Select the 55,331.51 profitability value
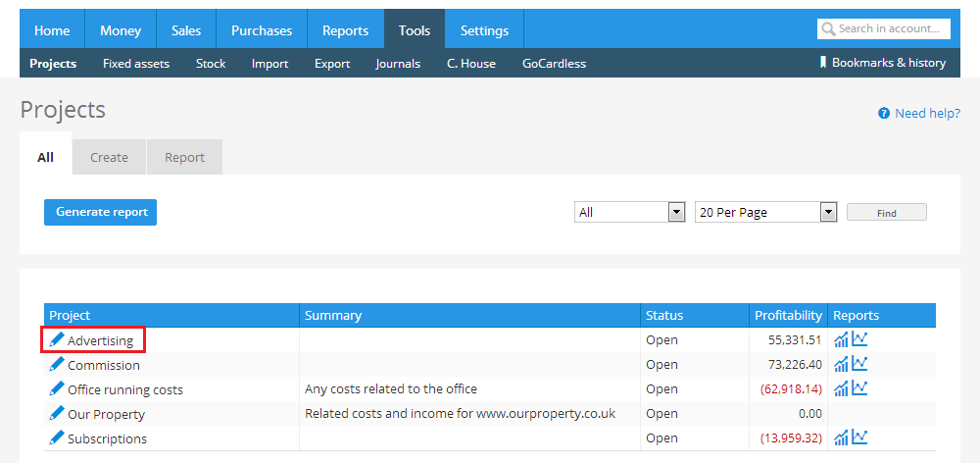The image size is (980, 463). 795,340
